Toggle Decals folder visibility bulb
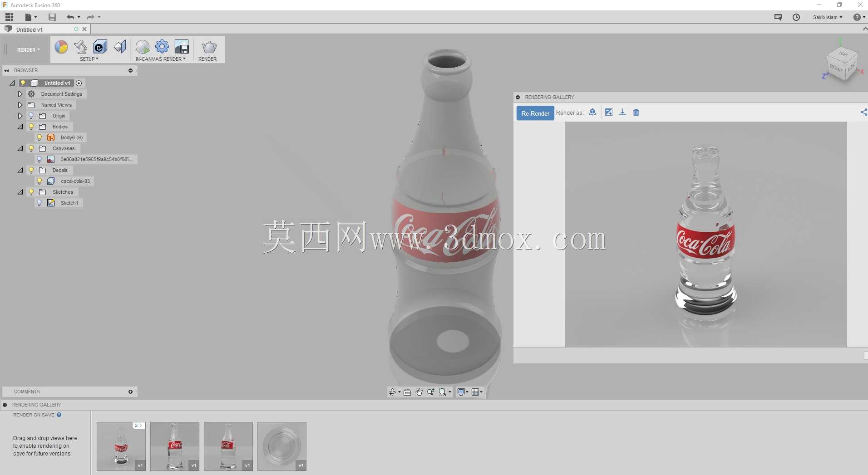The width and height of the screenshot is (868, 475). [31, 171]
